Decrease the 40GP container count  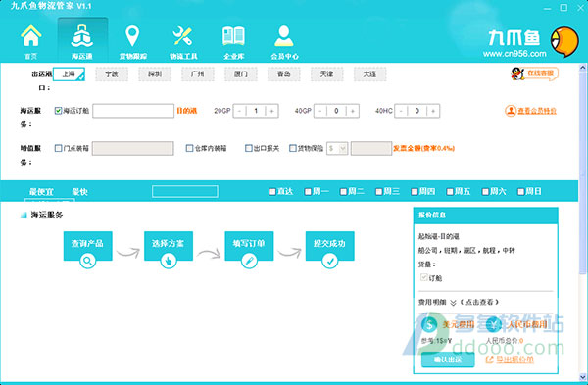[x=320, y=111]
